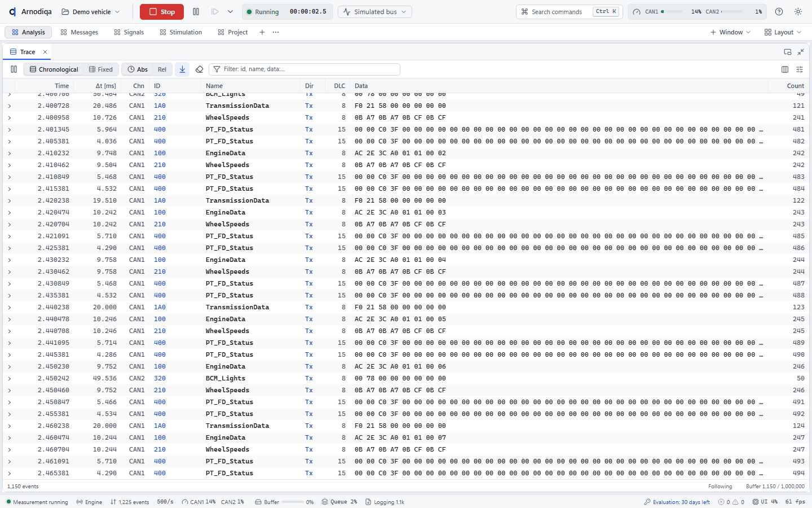Open the start options dropdown arrow
The height and width of the screenshot is (508, 812).
pos(230,12)
